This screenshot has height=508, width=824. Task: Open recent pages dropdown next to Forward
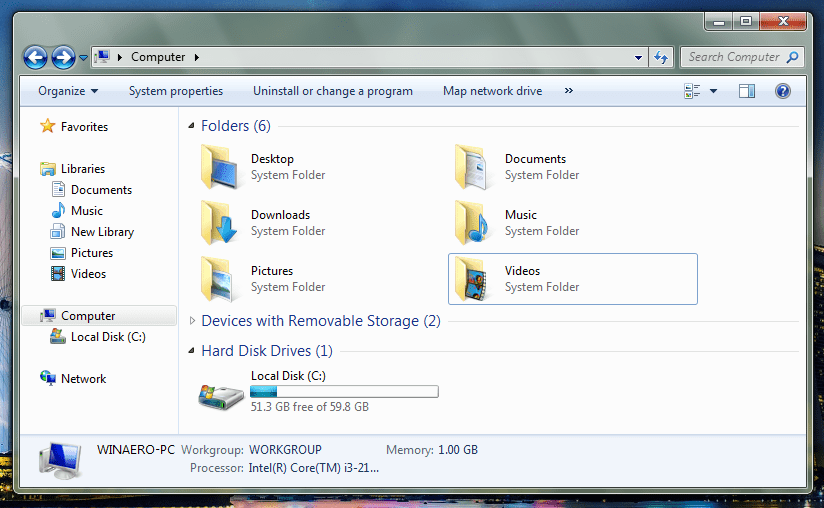pyautogui.click(x=83, y=58)
